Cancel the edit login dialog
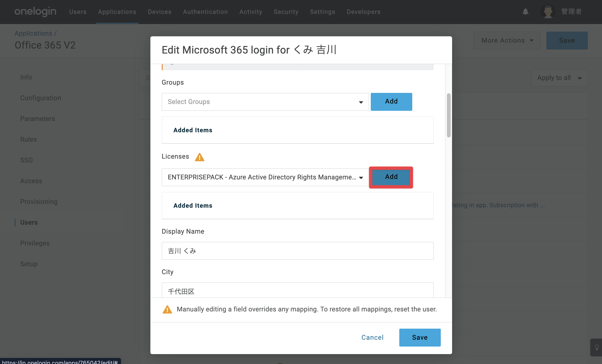602x364 pixels. click(372, 337)
